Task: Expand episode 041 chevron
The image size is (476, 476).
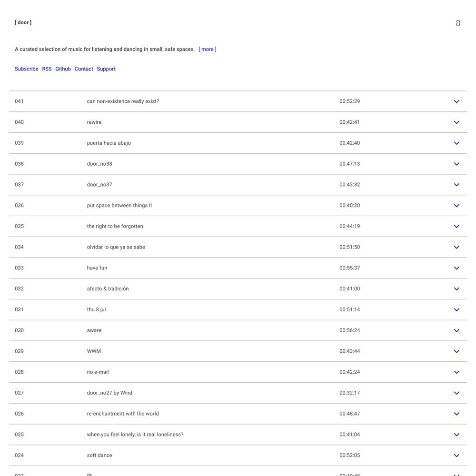Action: point(456,101)
